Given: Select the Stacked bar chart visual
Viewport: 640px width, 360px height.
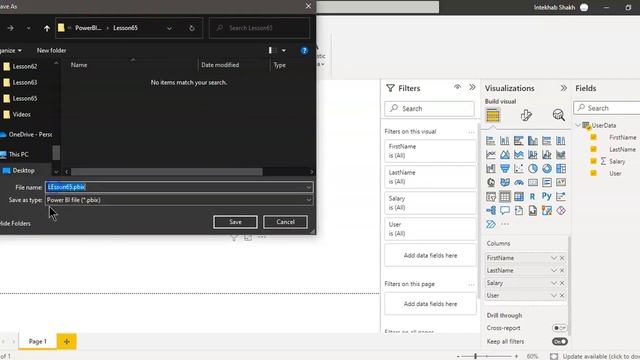Looking at the screenshot, I should pyautogui.click(x=491, y=141).
